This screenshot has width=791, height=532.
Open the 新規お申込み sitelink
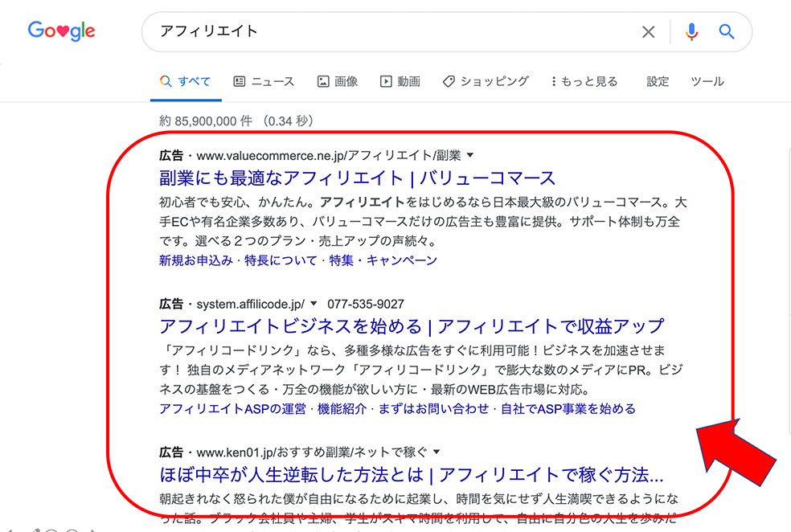tap(195, 260)
